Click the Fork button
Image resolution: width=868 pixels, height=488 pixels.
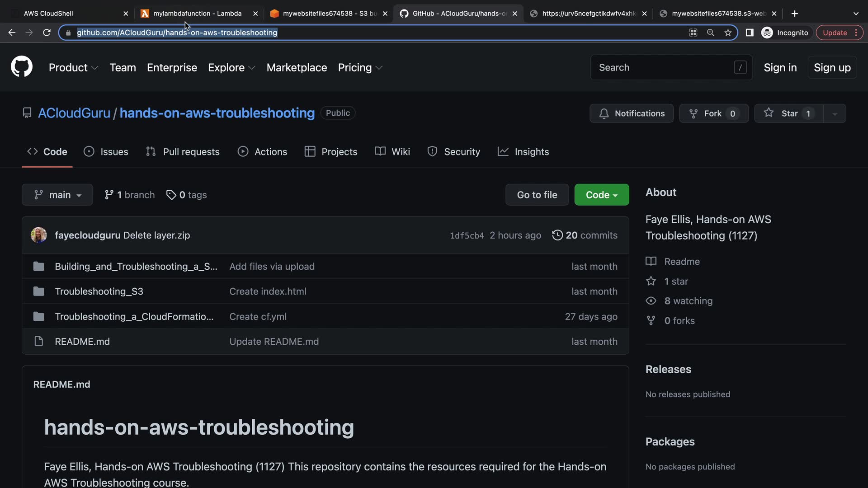point(713,113)
